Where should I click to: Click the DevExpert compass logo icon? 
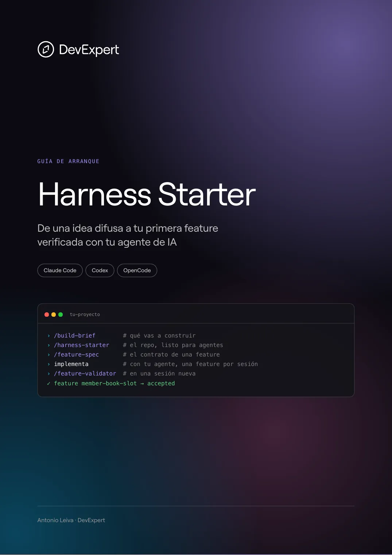click(46, 49)
